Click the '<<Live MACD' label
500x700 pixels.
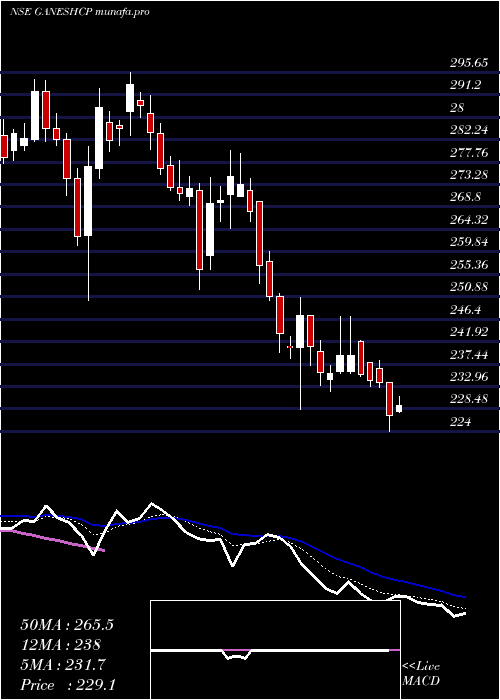point(421,674)
